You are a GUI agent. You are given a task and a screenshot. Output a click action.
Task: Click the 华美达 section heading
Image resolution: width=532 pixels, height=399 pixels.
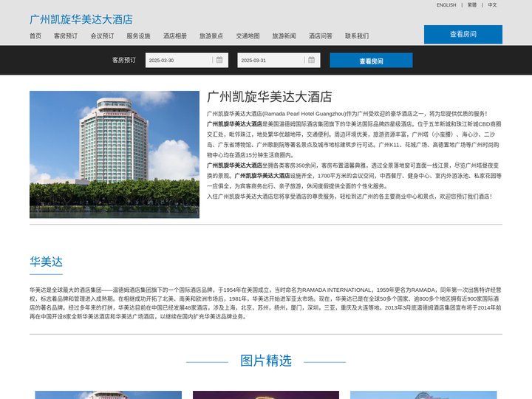pyautogui.click(x=46, y=262)
